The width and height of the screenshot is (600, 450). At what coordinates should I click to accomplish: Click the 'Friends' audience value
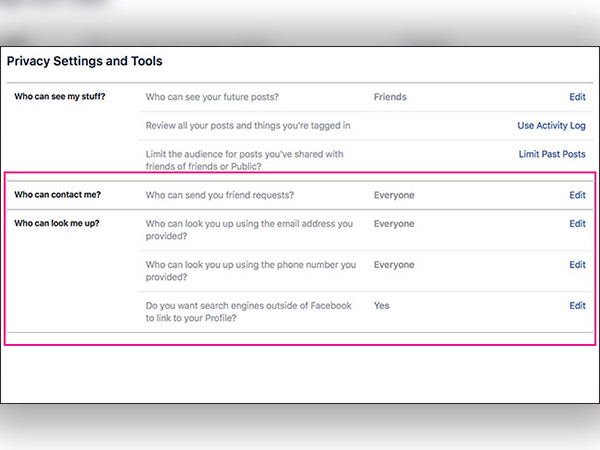point(390,97)
